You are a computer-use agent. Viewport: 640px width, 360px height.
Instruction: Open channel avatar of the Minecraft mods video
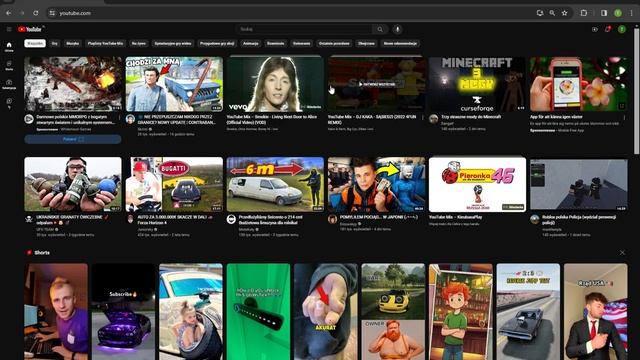pyautogui.click(x=433, y=119)
